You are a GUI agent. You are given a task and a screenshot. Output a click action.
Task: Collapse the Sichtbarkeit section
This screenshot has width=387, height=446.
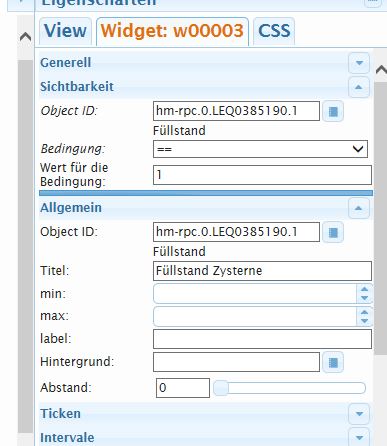pos(359,87)
